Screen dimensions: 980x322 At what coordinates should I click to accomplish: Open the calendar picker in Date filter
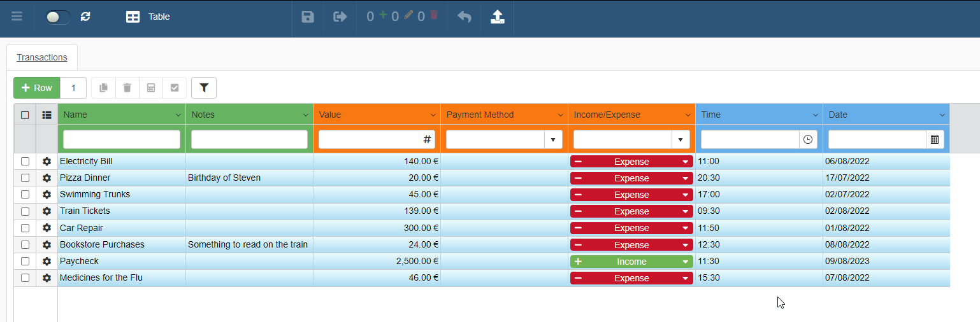[x=935, y=139]
